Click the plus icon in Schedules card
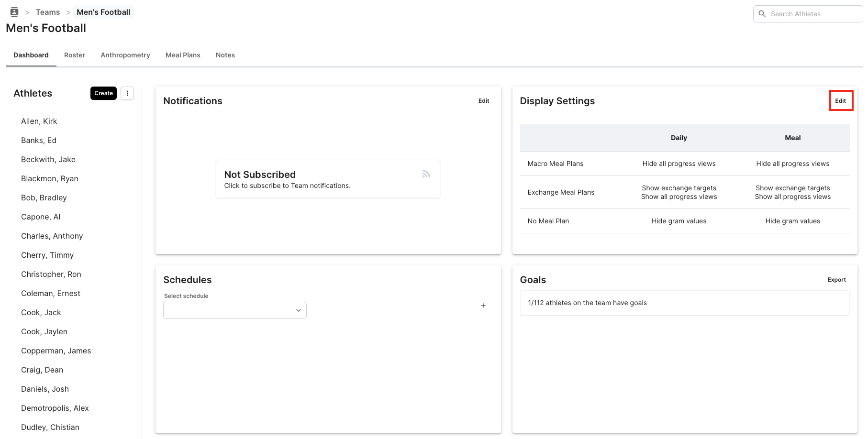The height and width of the screenshot is (439, 868). pos(483,306)
